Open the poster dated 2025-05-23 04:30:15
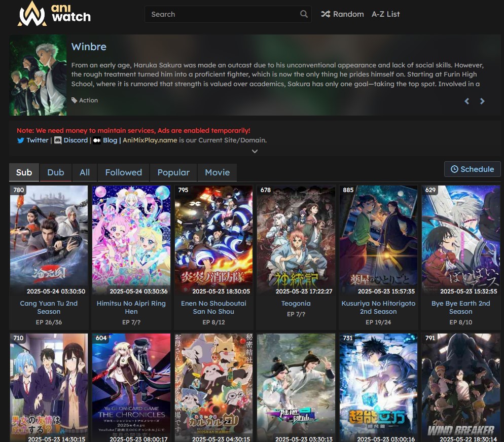The width and height of the screenshot is (504, 442). click(x=213, y=388)
